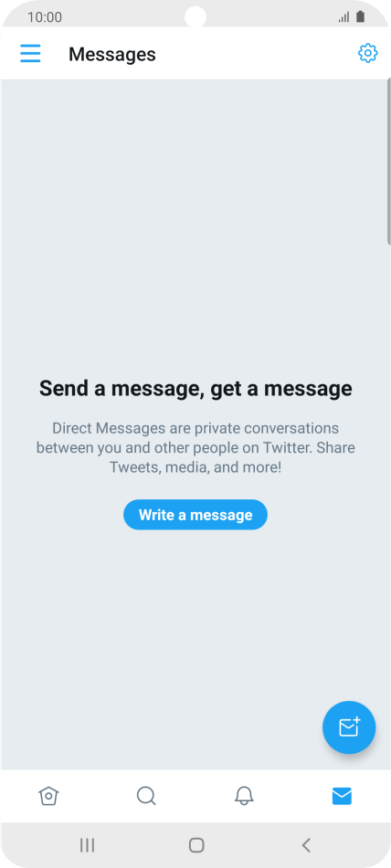Select the Messages envelope tab
The height and width of the screenshot is (868, 391).
(342, 796)
